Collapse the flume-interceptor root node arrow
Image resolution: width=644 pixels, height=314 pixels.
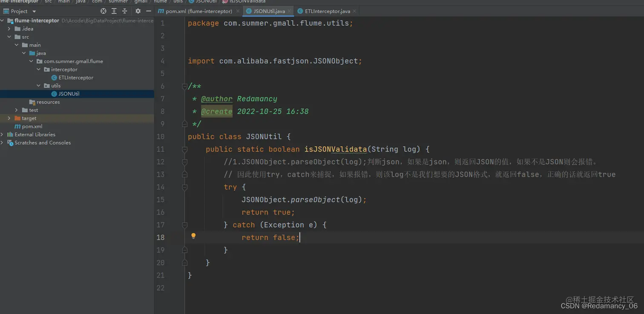pos(2,21)
